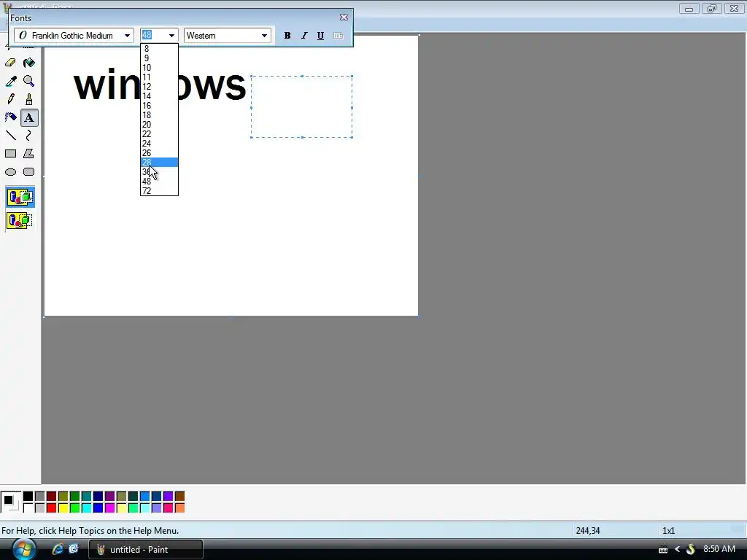Pick the brown color swatch
This screenshot has height=560, width=747.
[179, 497]
